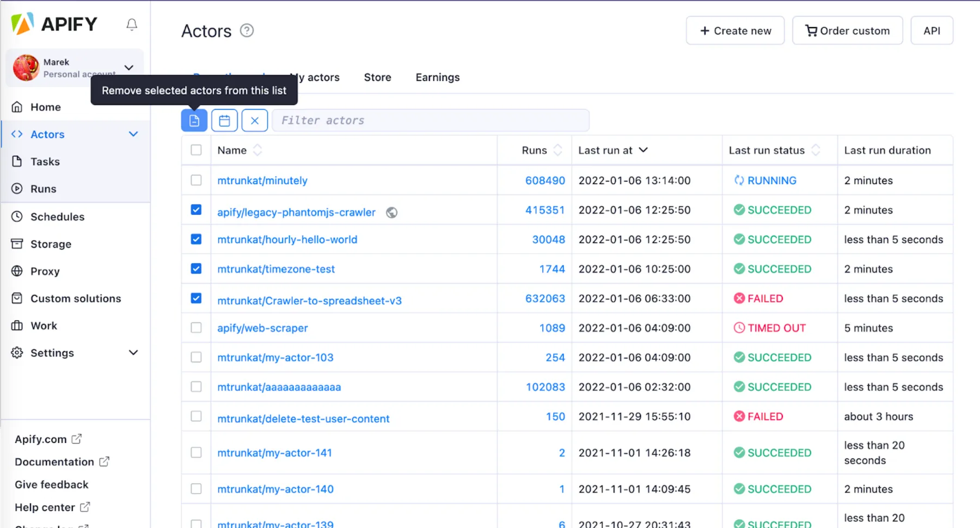The height and width of the screenshot is (528, 980).
Task: Click the Home sidebar icon
Action: [17, 107]
